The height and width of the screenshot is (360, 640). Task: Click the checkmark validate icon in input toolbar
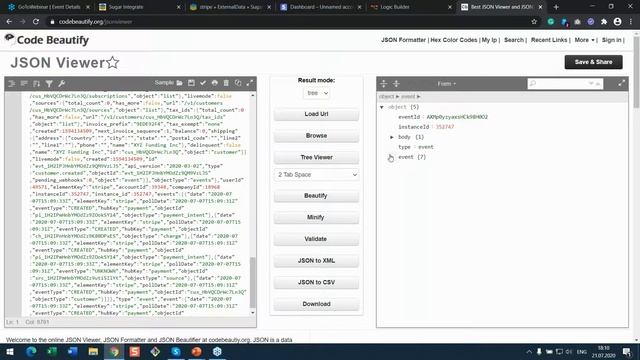point(203,83)
